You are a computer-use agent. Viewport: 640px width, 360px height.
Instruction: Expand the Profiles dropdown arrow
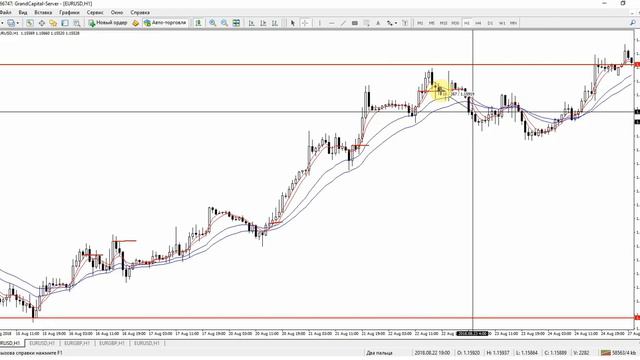click(x=18, y=23)
